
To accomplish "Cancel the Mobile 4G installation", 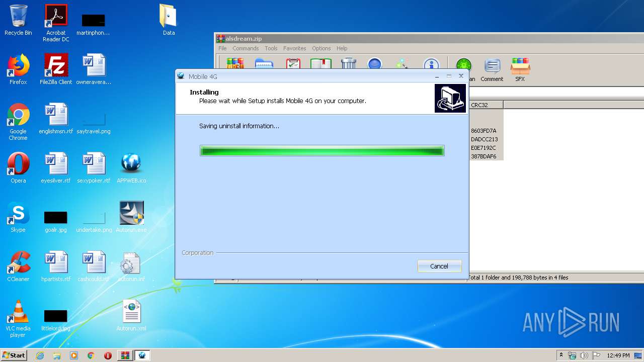I will click(x=439, y=266).
